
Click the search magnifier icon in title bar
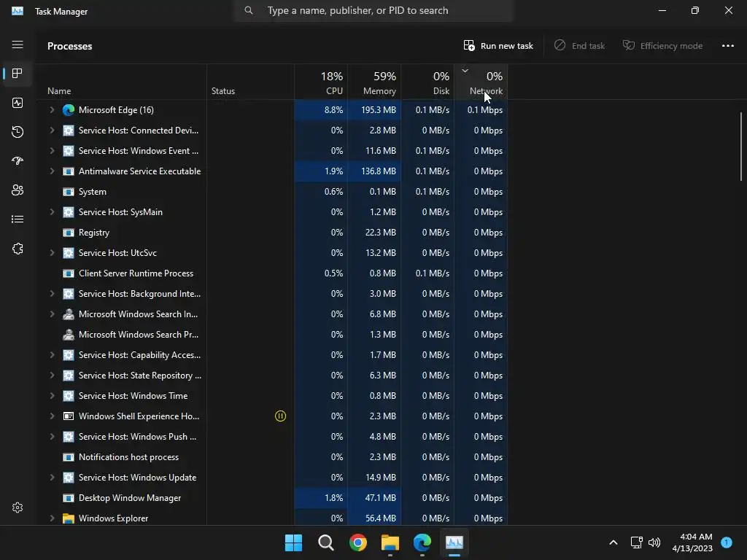(x=249, y=10)
